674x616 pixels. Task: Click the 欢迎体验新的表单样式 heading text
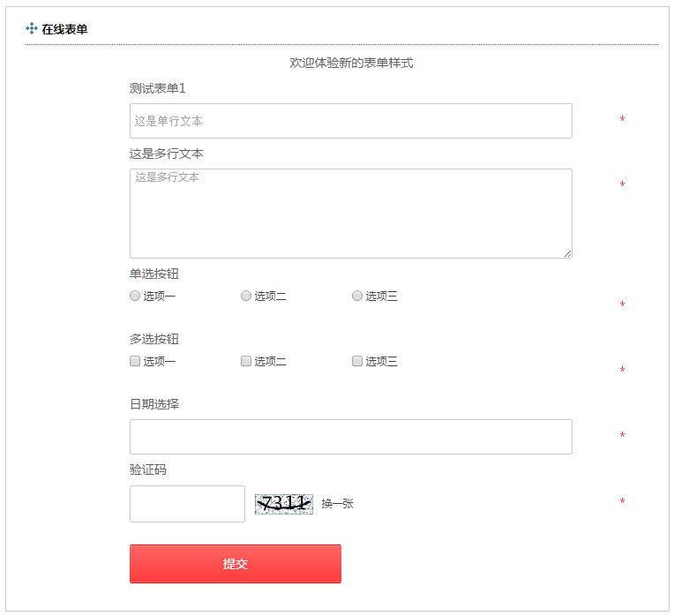[351, 63]
